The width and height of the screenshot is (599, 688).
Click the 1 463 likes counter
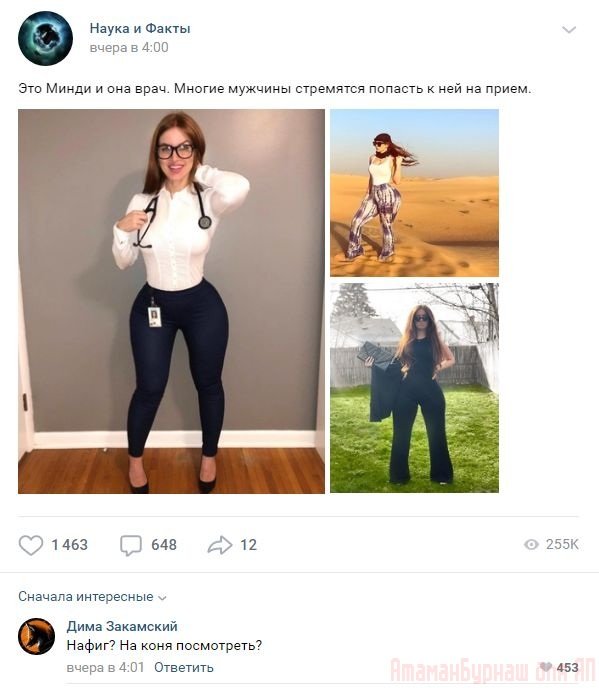click(x=70, y=545)
